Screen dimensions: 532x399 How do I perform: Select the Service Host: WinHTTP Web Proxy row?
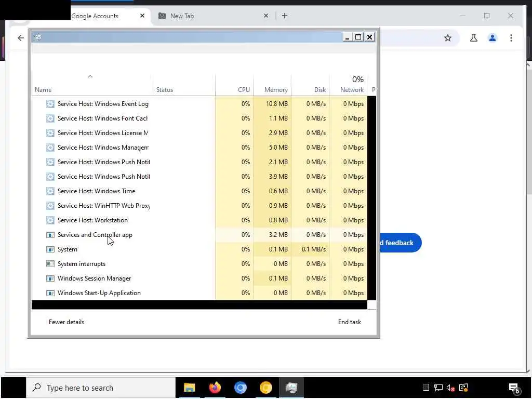[x=199, y=206]
